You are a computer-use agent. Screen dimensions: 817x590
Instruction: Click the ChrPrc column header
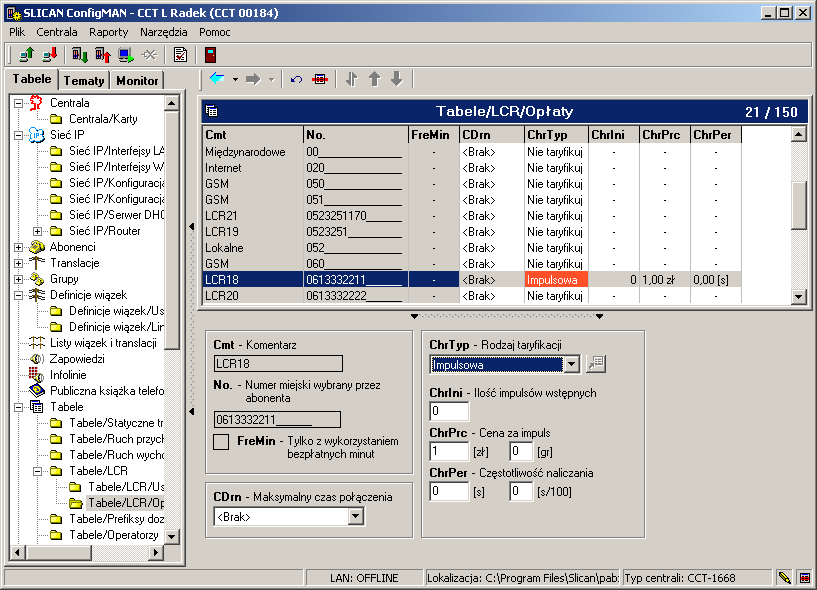(664, 135)
